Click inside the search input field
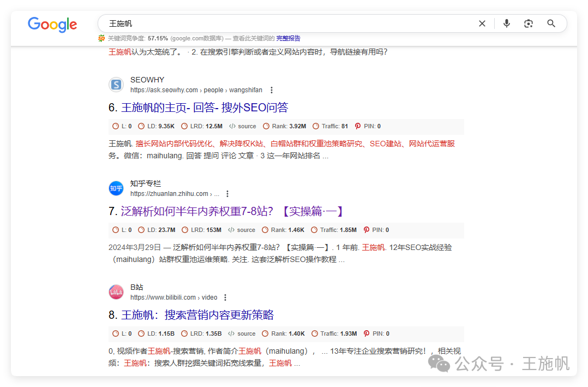588x387 pixels. (x=273, y=23)
